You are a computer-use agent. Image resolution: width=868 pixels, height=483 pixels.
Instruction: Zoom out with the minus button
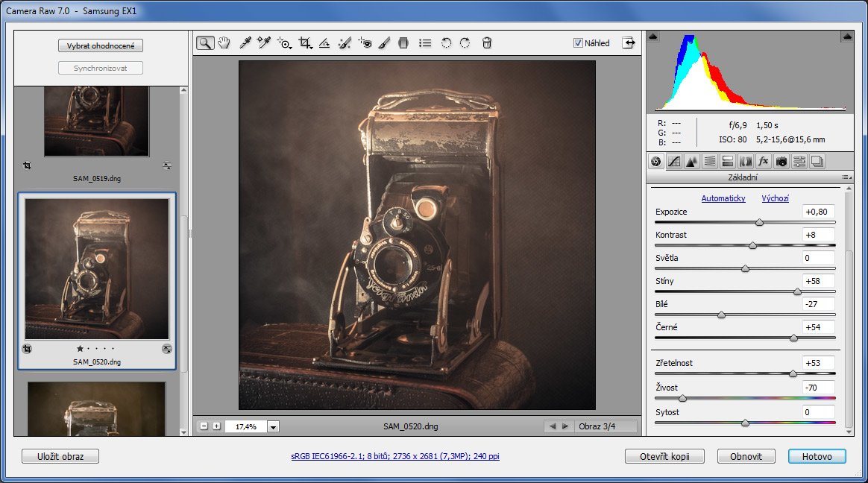pos(204,426)
